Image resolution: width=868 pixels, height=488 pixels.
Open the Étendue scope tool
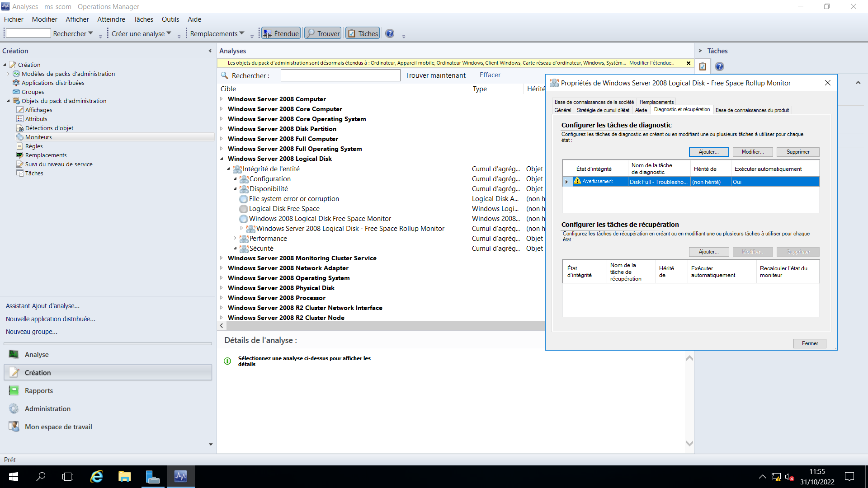(x=280, y=33)
